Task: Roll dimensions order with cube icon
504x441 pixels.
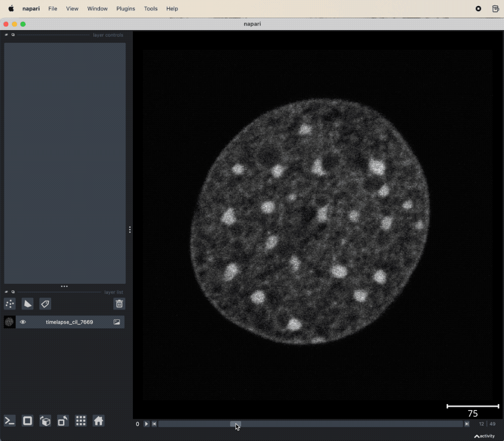Action: pos(45,421)
